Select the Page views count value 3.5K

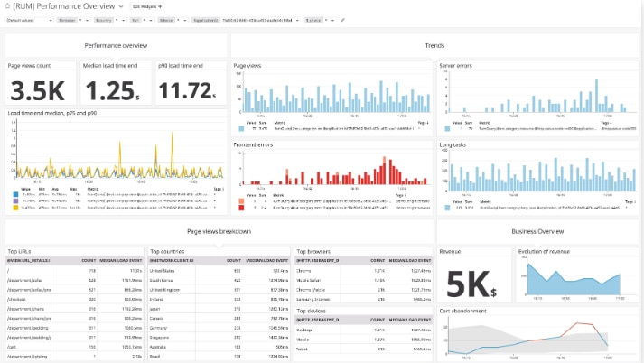point(37,90)
